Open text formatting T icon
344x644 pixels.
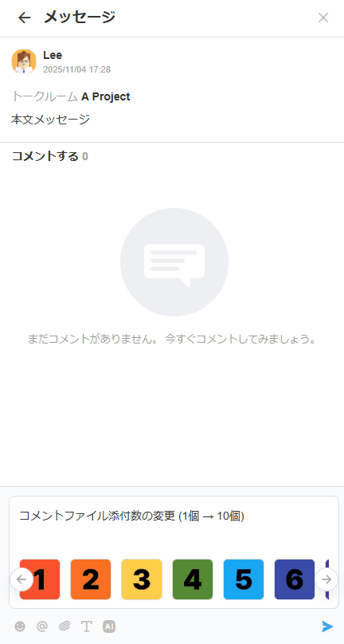pyautogui.click(x=86, y=626)
